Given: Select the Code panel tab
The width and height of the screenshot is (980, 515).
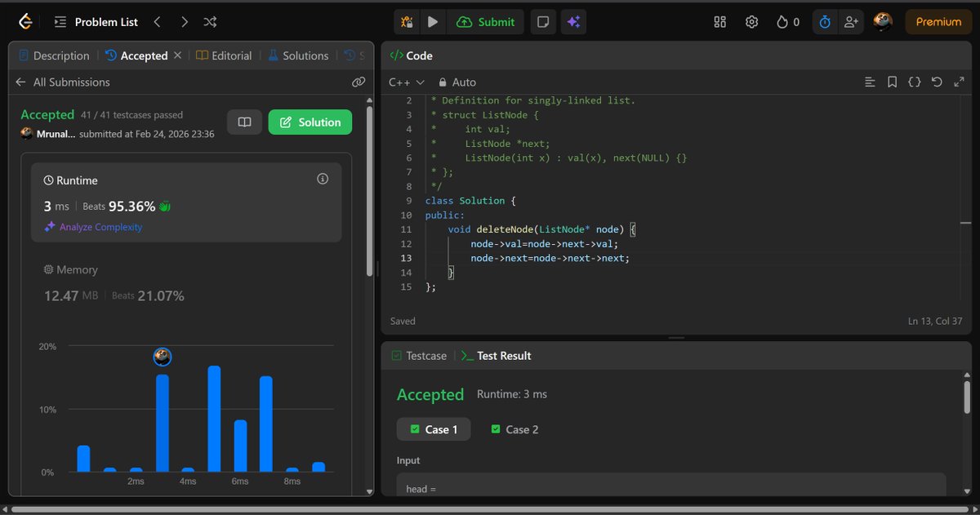Looking at the screenshot, I should (412, 55).
